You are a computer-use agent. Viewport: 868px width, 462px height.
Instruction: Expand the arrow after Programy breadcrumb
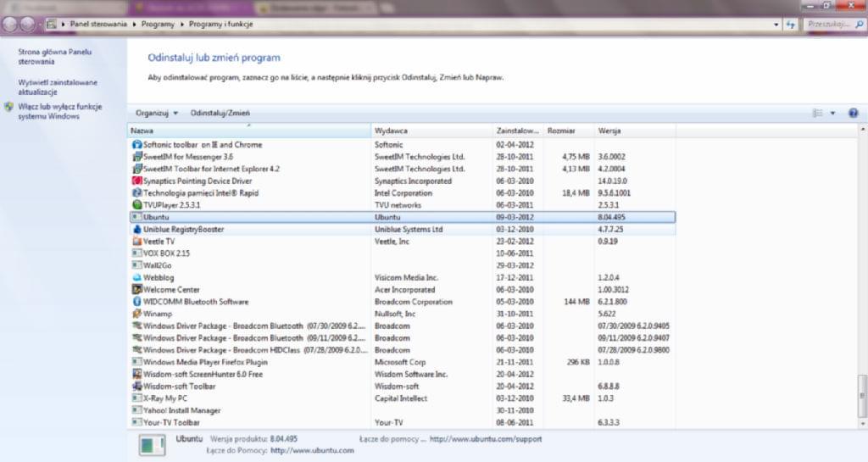click(181, 25)
